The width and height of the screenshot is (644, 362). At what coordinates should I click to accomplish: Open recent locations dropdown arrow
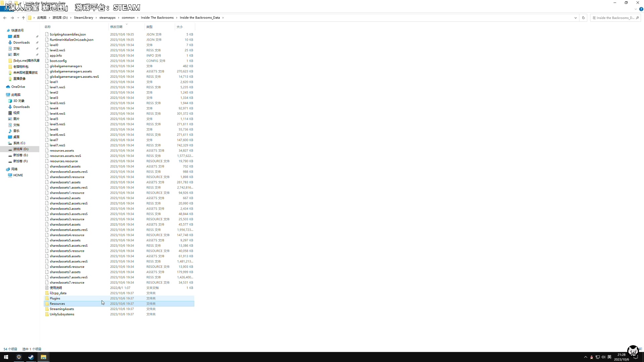[18, 18]
